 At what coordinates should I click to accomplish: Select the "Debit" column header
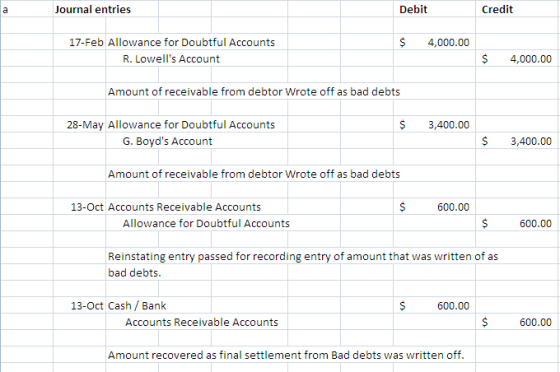[x=413, y=9]
